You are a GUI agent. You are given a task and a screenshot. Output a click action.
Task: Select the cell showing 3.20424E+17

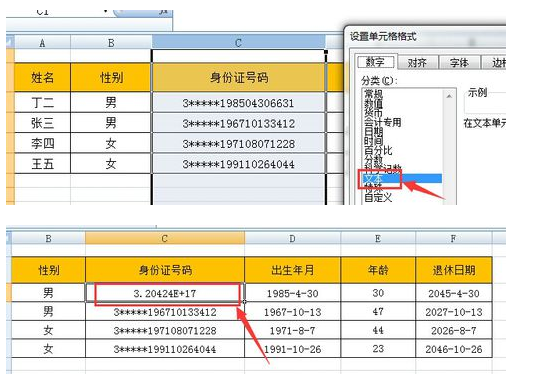point(165,293)
